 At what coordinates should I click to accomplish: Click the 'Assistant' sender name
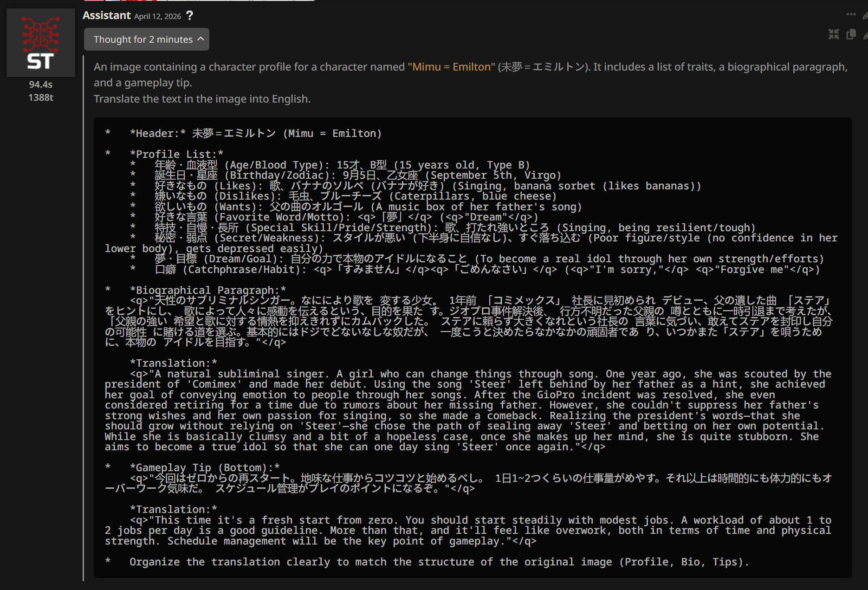(x=107, y=15)
